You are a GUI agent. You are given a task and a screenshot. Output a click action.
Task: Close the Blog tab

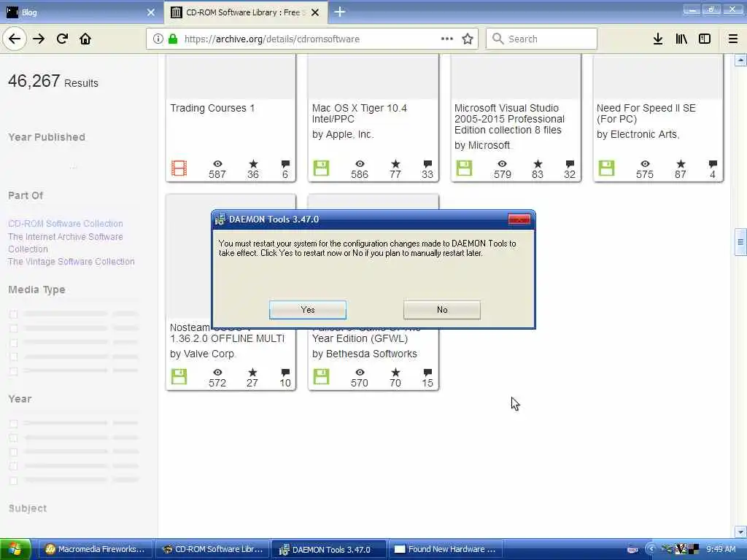click(151, 12)
